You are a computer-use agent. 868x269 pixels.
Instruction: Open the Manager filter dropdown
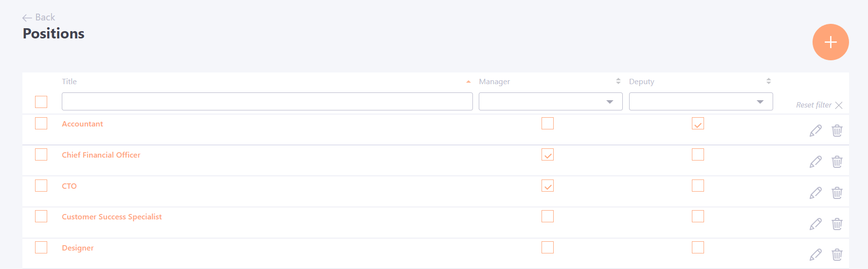550,102
